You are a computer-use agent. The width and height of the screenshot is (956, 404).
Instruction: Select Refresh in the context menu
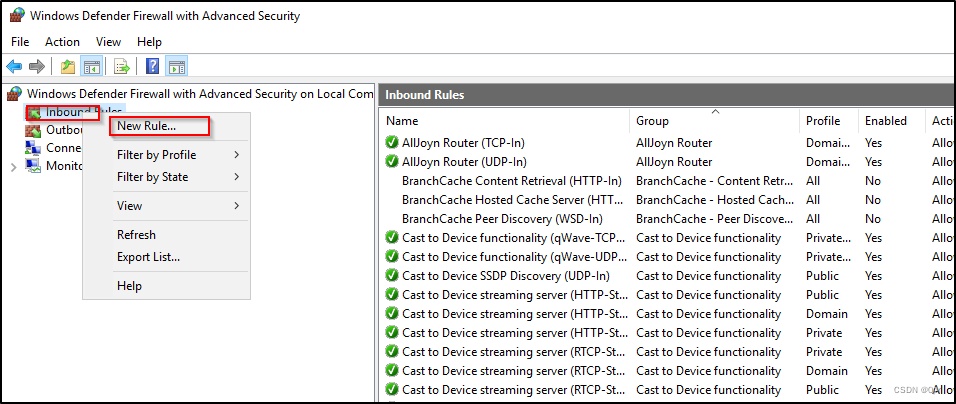click(x=166, y=235)
